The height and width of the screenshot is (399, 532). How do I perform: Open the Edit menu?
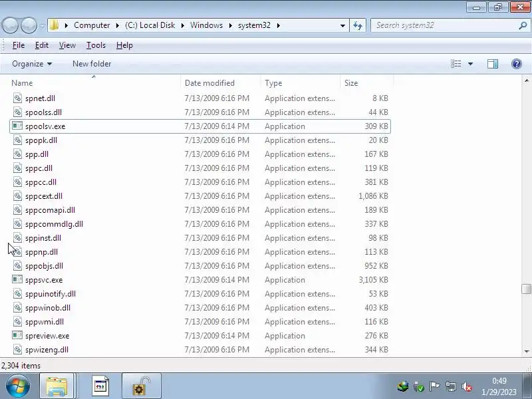(42, 45)
